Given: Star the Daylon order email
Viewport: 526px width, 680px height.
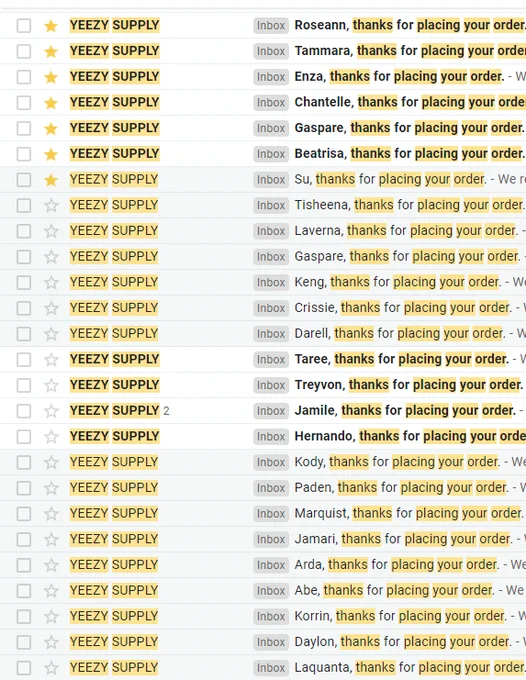Looking at the screenshot, I should 51,642.
